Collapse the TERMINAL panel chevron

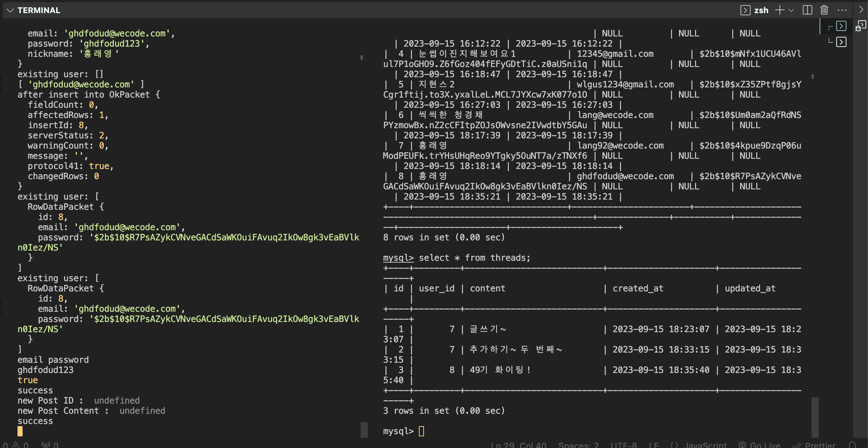click(x=10, y=10)
